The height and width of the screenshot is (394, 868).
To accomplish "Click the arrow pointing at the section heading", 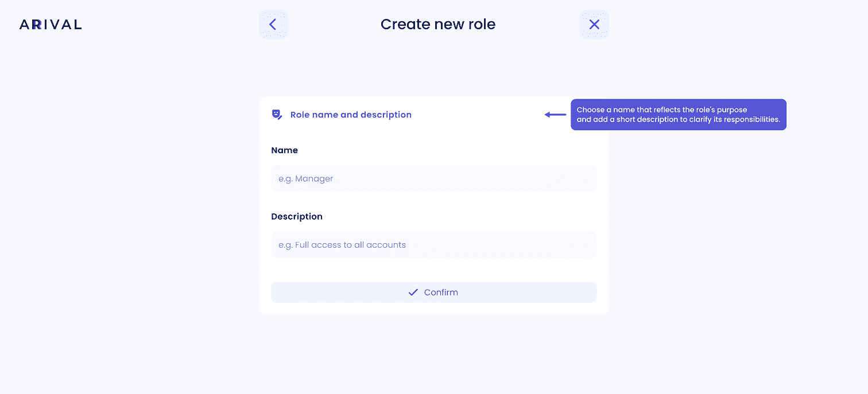I will (x=555, y=115).
